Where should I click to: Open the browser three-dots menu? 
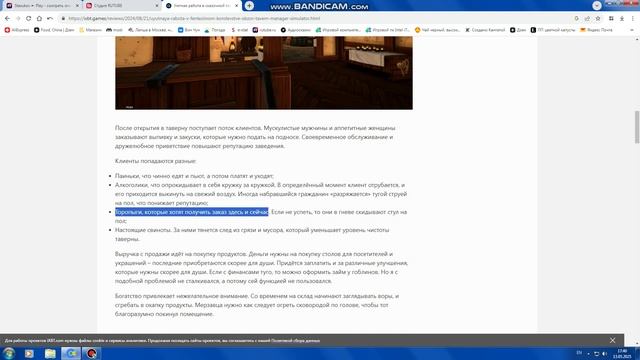(633, 18)
